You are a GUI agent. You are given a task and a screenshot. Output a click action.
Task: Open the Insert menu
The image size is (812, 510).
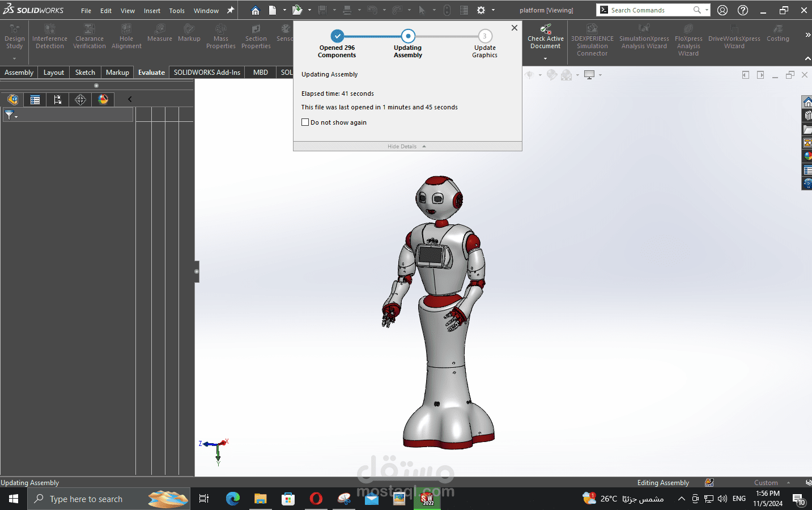152,11
